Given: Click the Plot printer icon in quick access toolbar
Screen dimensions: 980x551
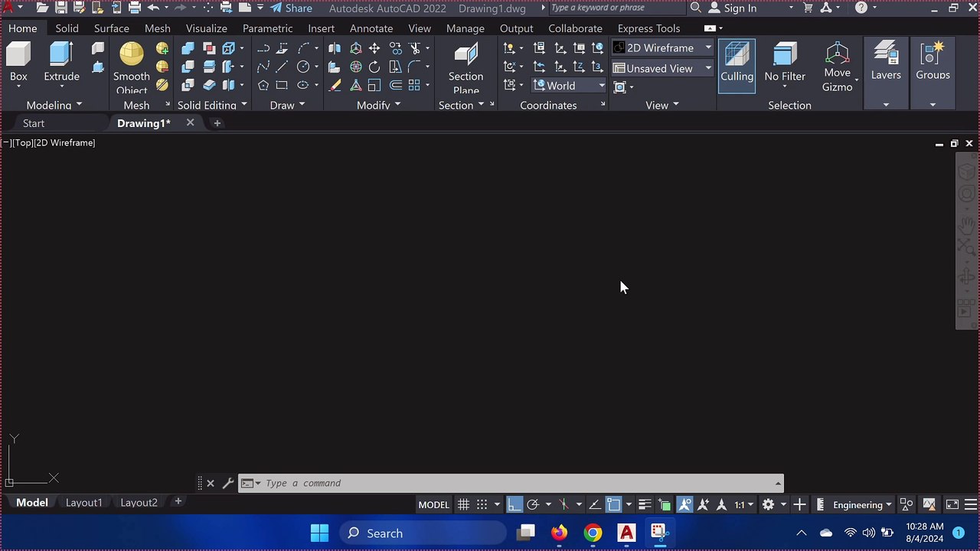Looking at the screenshot, I should pyautogui.click(x=134, y=8).
